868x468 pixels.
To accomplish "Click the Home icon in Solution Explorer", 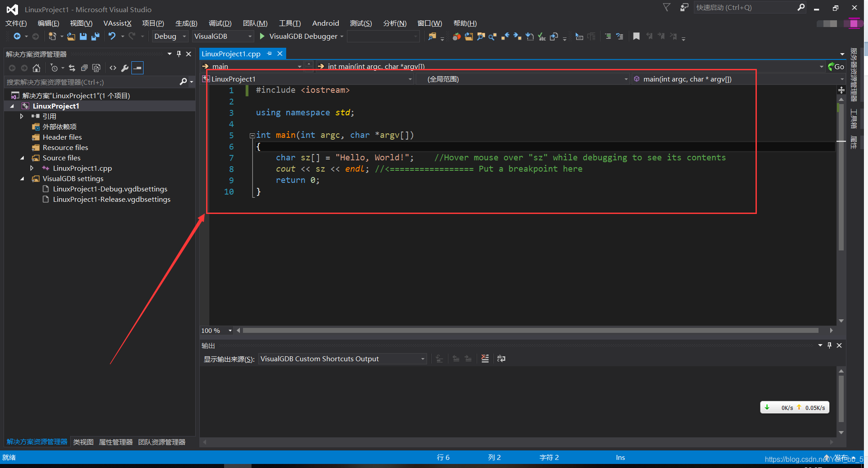I will pyautogui.click(x=36, y=68).
